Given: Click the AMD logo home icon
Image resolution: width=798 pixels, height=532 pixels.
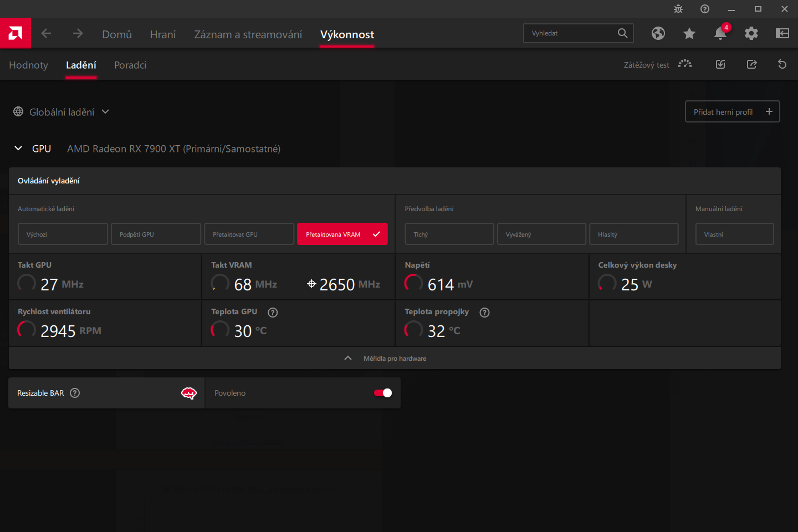Looking at the screenshot, I should click(x=16, y=33).
